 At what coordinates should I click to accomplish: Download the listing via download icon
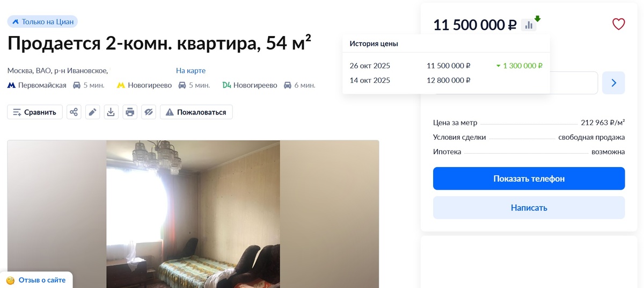pyautogui.click(x=111, y=112)
